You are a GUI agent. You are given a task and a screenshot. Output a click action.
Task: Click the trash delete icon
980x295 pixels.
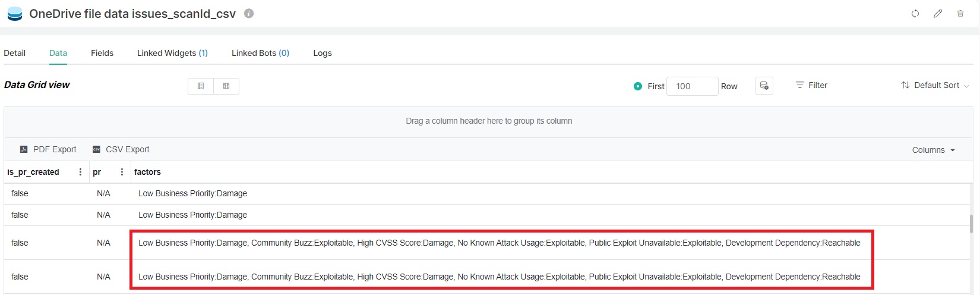(x=960, y=14)
